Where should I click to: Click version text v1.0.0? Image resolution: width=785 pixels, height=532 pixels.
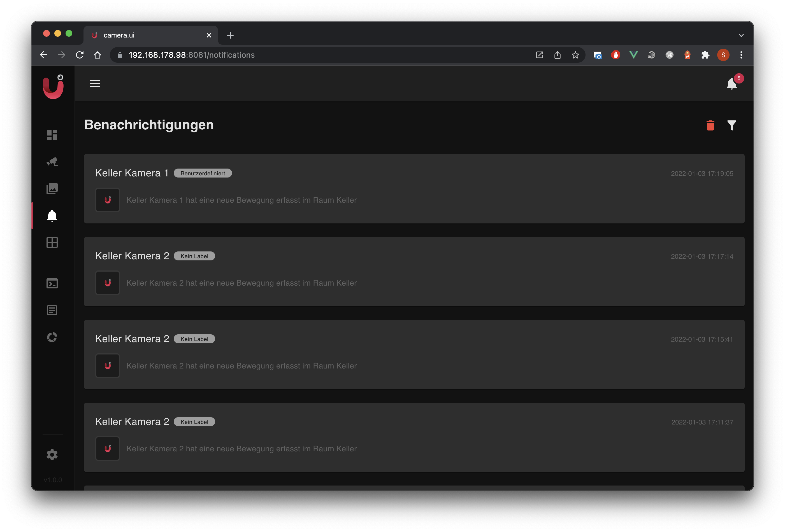click(53, 480)
